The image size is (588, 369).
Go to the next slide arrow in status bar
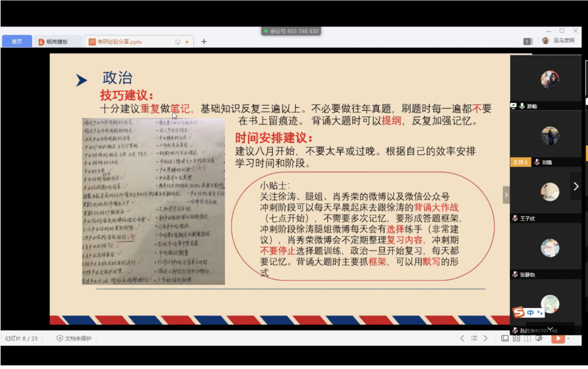(486, 338)
